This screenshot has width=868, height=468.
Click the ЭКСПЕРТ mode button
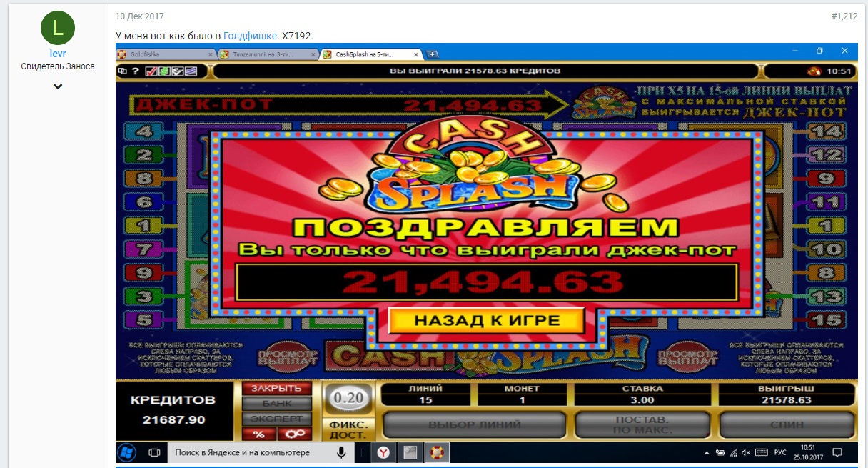click(277, 419)
